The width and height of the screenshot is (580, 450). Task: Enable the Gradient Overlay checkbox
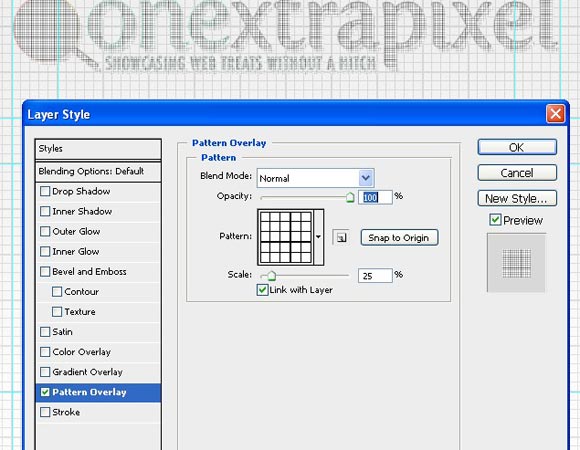tap(45, 372)
